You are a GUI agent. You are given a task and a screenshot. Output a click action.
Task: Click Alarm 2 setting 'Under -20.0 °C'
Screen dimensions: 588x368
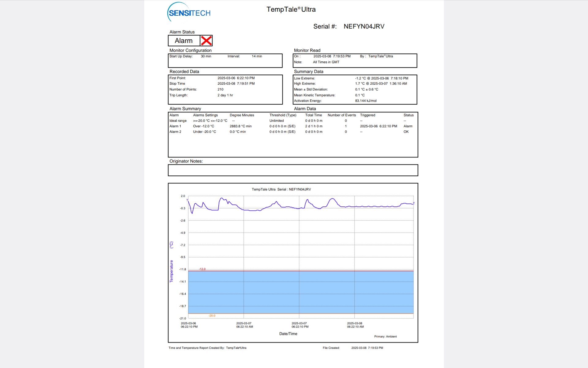pyautogui.click(x=204, y=132)
